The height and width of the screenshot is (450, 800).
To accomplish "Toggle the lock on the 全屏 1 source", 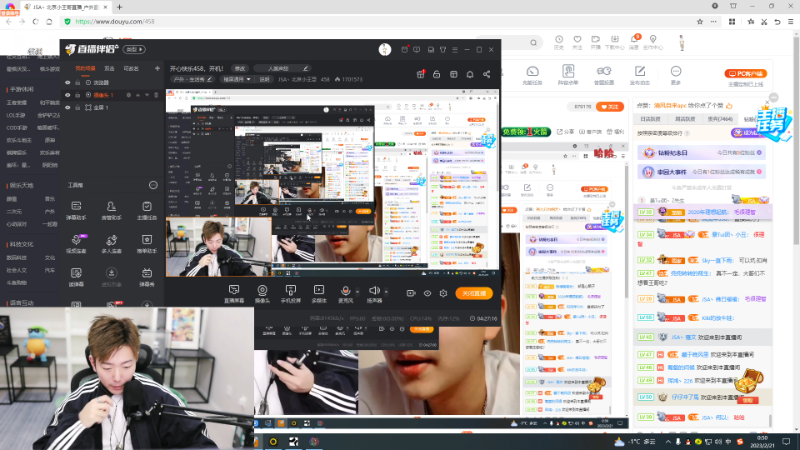I will (78, 108).
